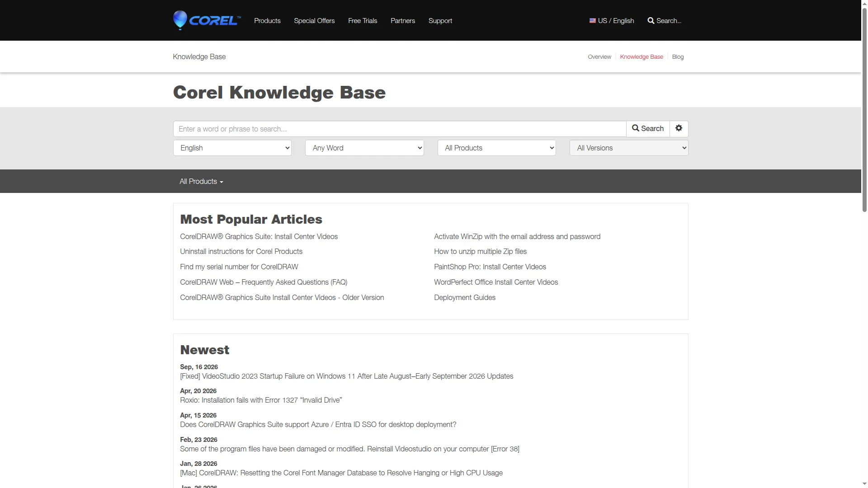Open the All Versions dropdown
The width and height of the screenshot is (868, 488).
point(629,148)
